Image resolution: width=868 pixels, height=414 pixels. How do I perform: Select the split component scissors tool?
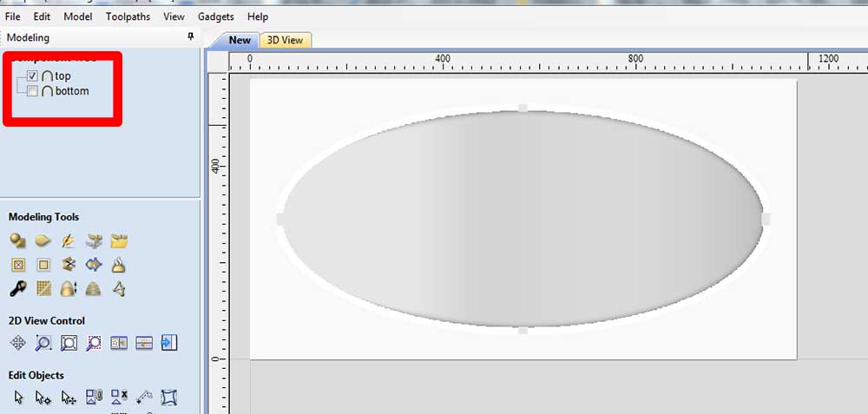(68, 265)
